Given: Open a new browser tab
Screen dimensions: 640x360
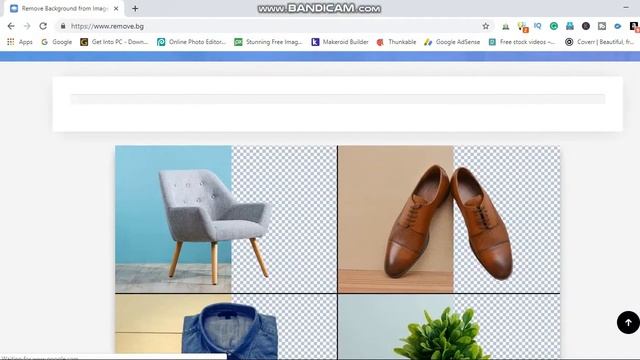Looking at the screenshot, I should click(x=135, y=8).
